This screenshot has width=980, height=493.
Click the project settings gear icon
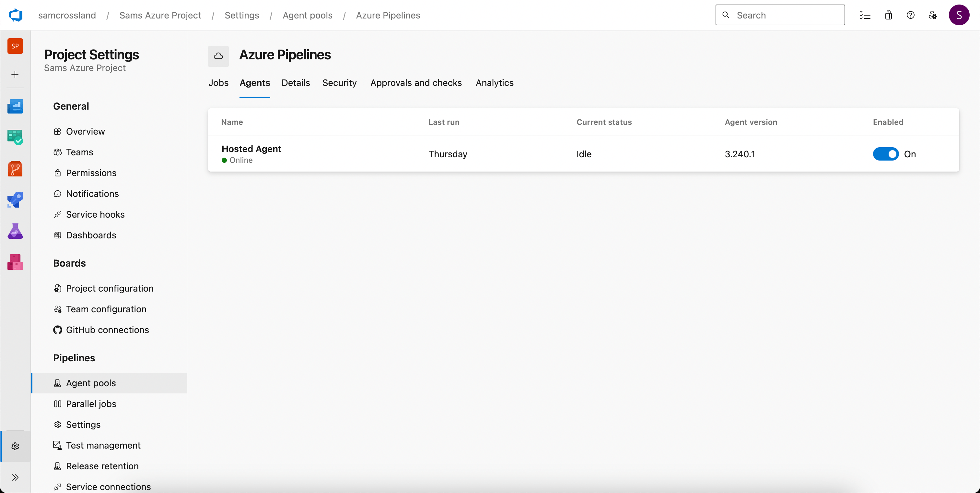[x=15, y=446]
